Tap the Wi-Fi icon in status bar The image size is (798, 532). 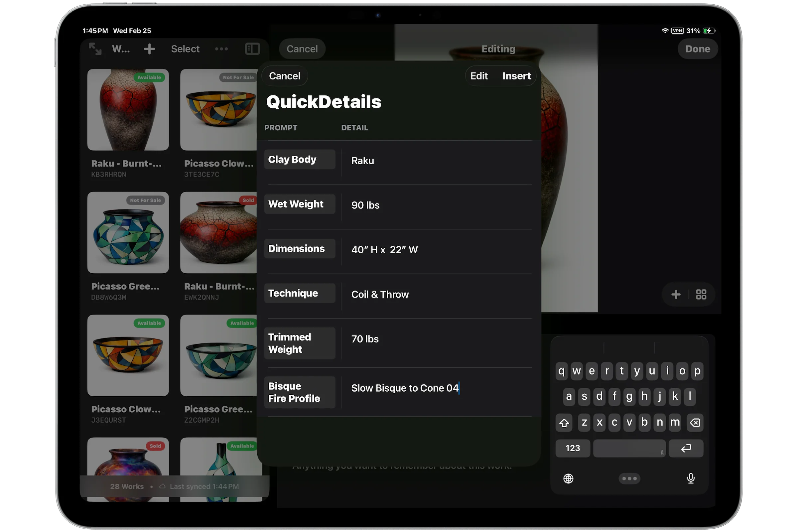665,31
